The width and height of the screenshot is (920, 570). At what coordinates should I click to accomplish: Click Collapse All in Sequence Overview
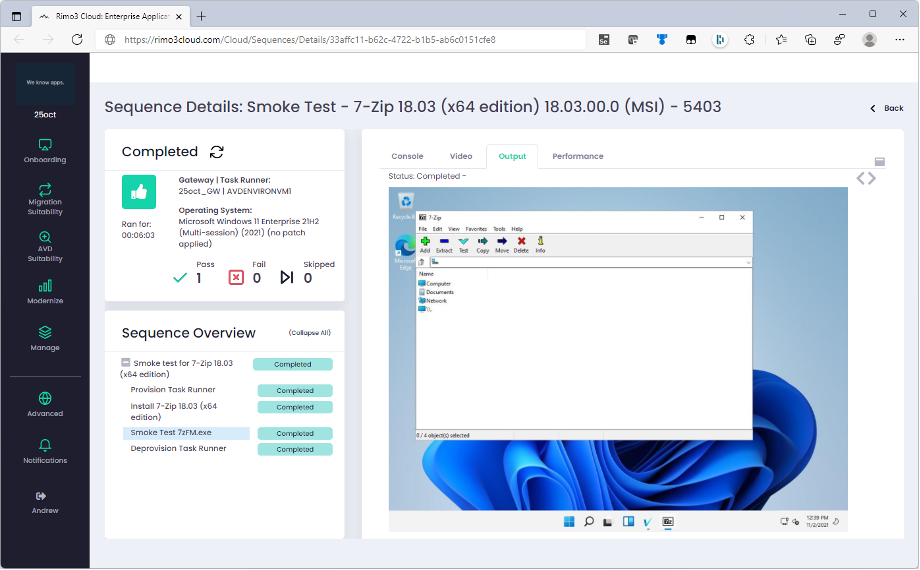coord(309,333)
